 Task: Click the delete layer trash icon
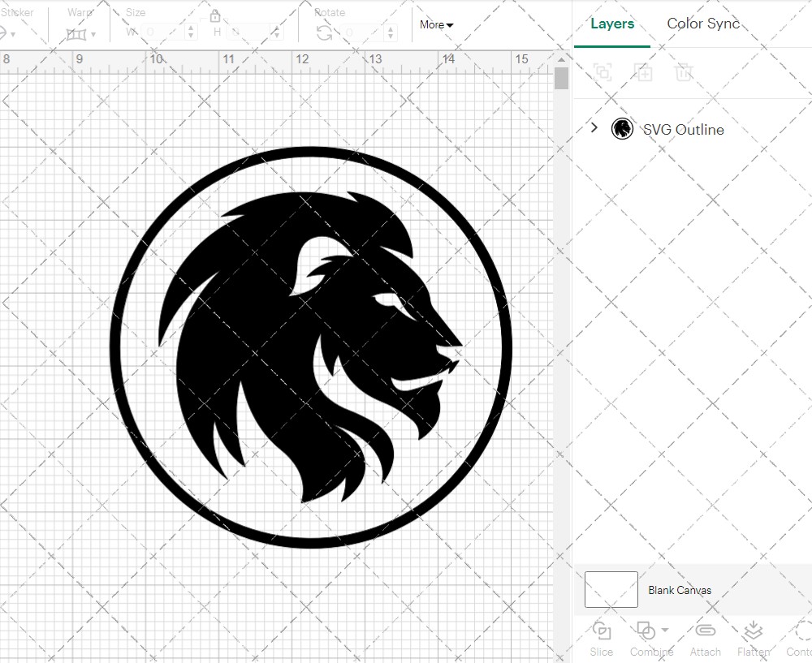tap(684, 72)
